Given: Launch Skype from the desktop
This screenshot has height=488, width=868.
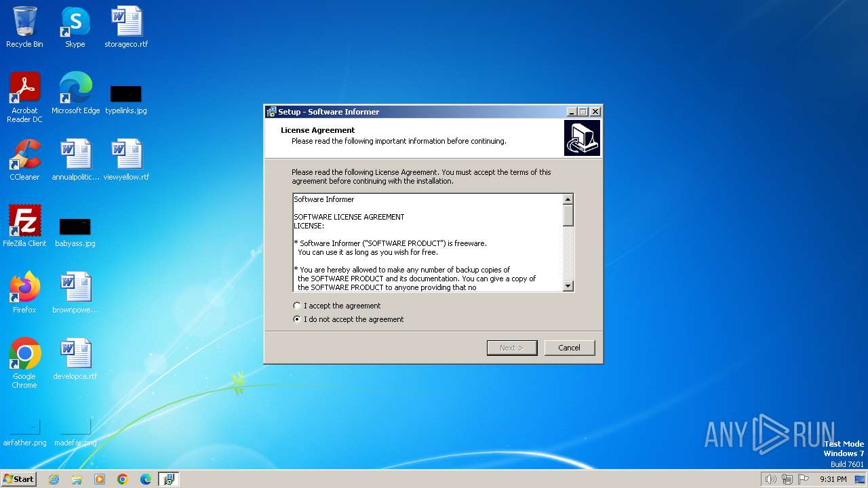Looking at the screenshot, I should point(75,27).
